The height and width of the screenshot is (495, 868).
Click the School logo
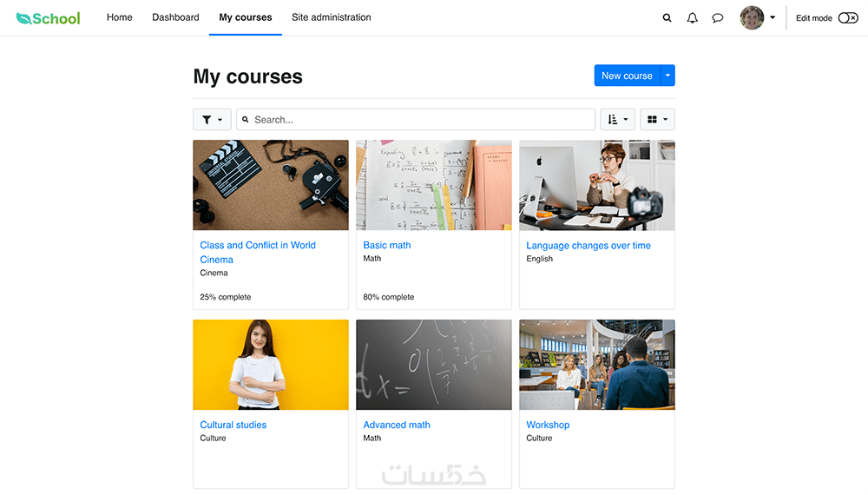click(x=48, y=18)
